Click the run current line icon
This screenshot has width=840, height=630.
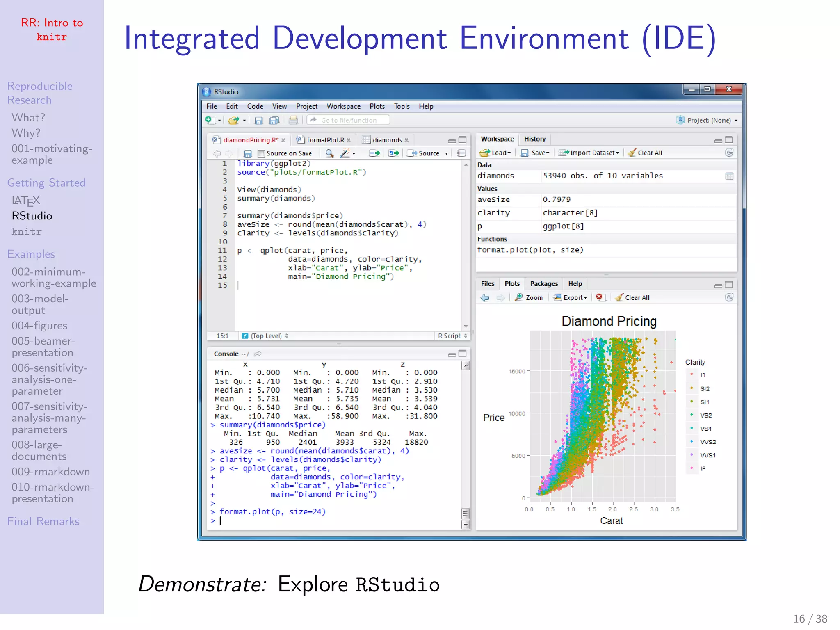(374, 153)
